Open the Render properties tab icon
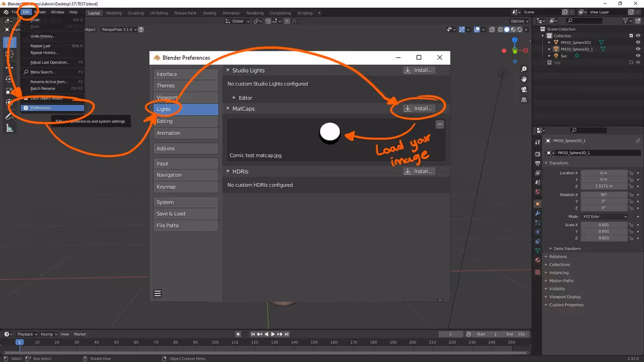 538,154
